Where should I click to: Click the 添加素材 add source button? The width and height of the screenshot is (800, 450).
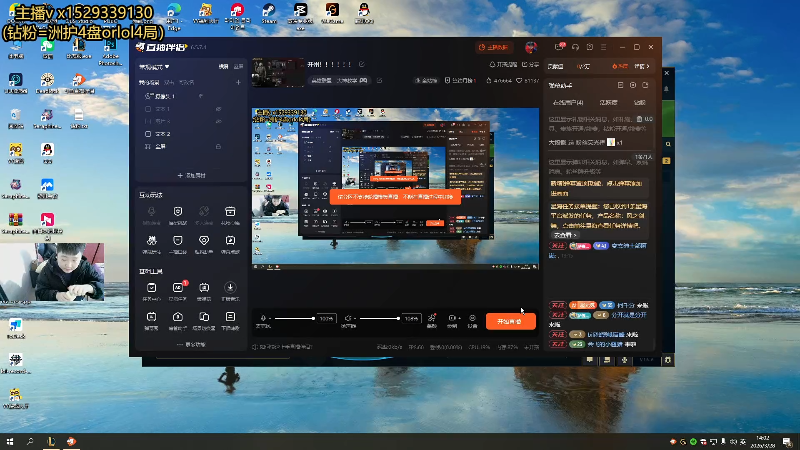191,175
